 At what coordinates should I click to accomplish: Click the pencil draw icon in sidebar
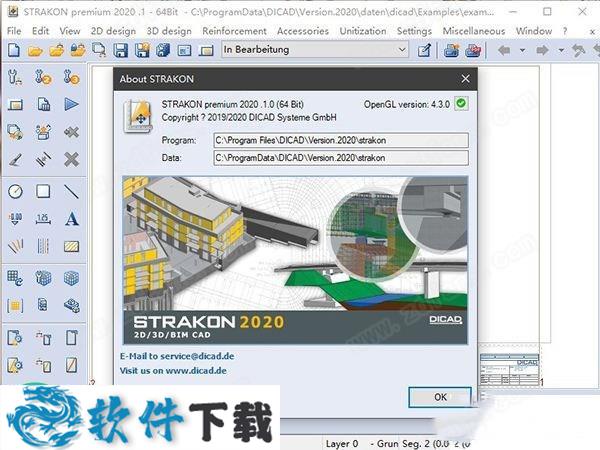tap(15, 160)
